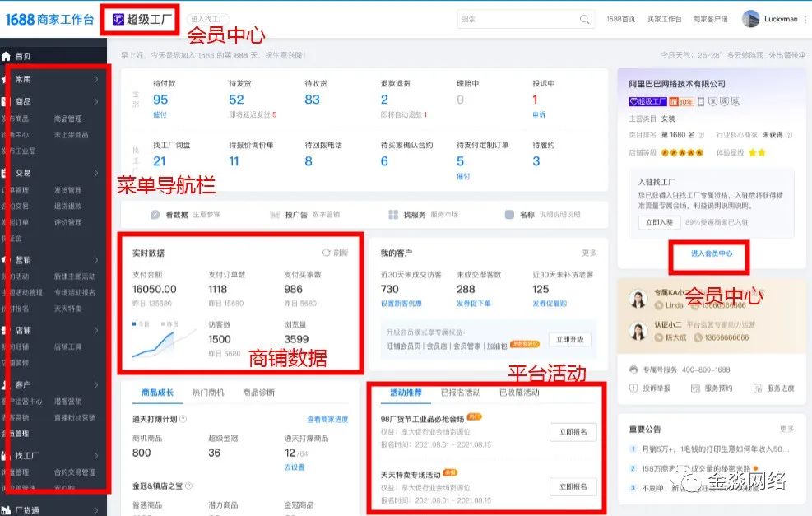Viewport: 812px width, 516px height.
Task: Click 更多 in 我的客户 panel
Action: [x=589, y=253]
